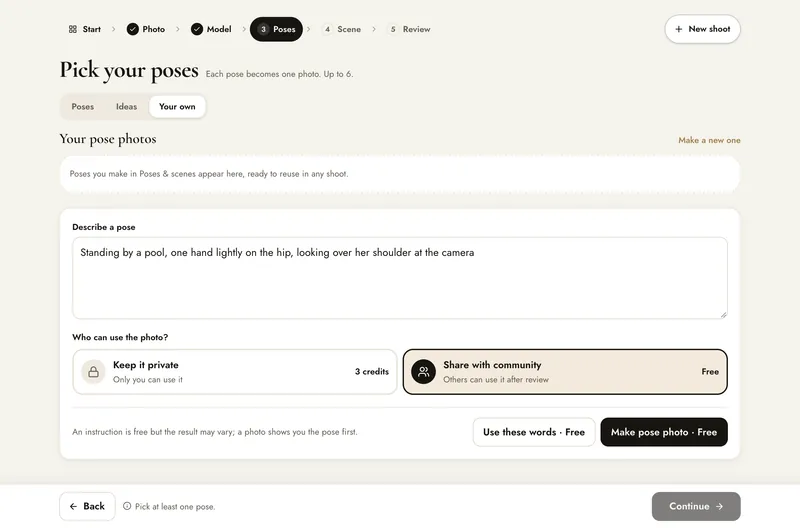Click 'Others can use it after review' subtext
Screen dimensions: 800x528
click(x=496, y=380)
